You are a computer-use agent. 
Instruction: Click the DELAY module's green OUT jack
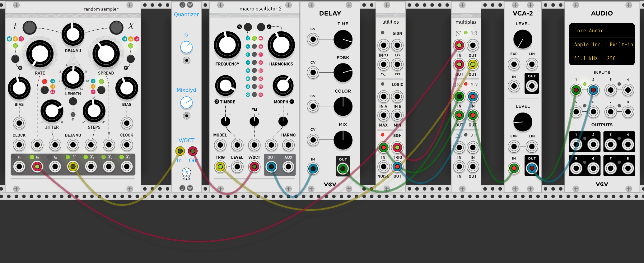pyautogui.click(x=343, y=169)
